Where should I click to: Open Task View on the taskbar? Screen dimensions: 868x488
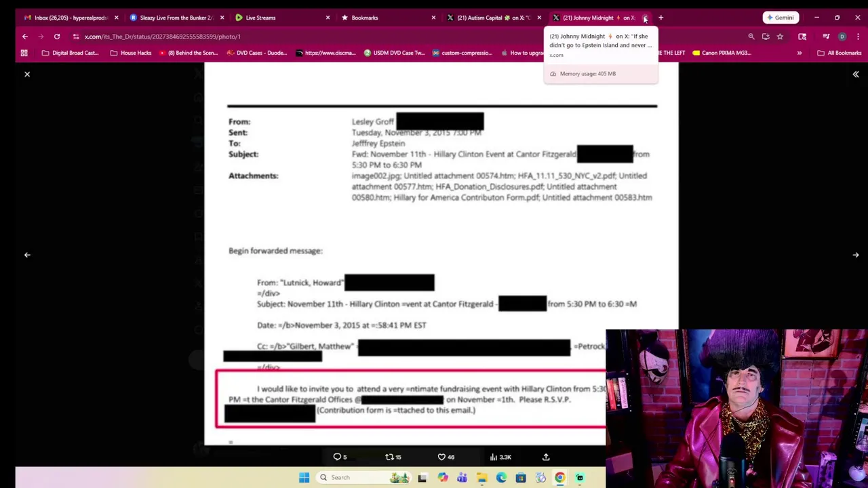click(x=422, y=478)
